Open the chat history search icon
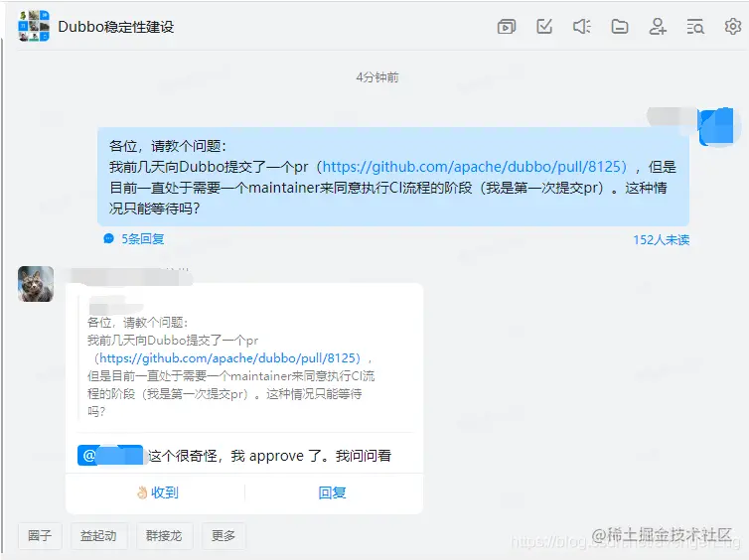This screenshot has width=749, height=560. (x=695, y=27)
